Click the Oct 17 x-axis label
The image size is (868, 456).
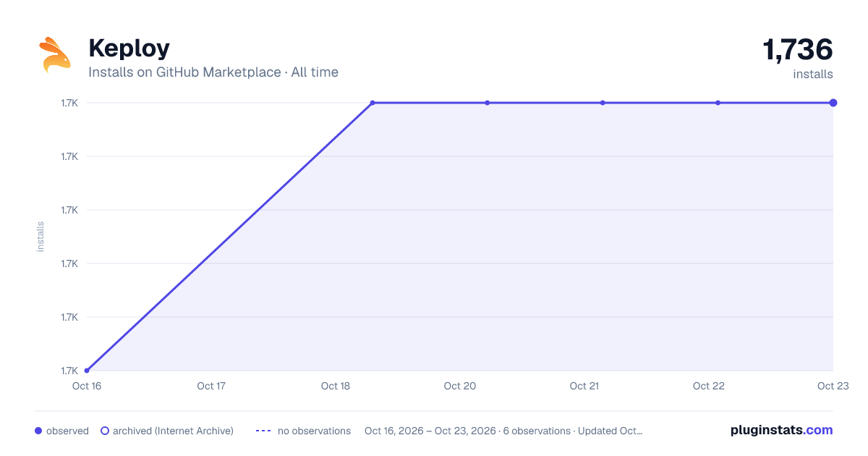[211, 386]
